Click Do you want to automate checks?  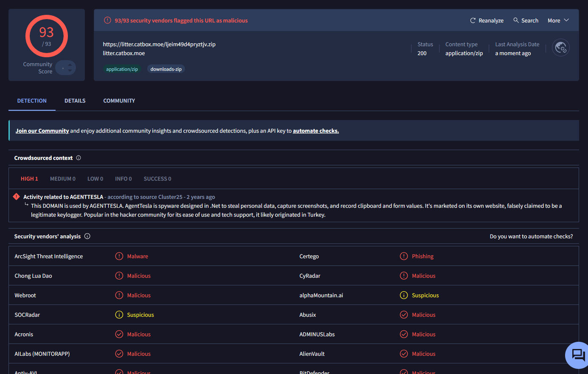pyautogui.click(x=531, y=236)
